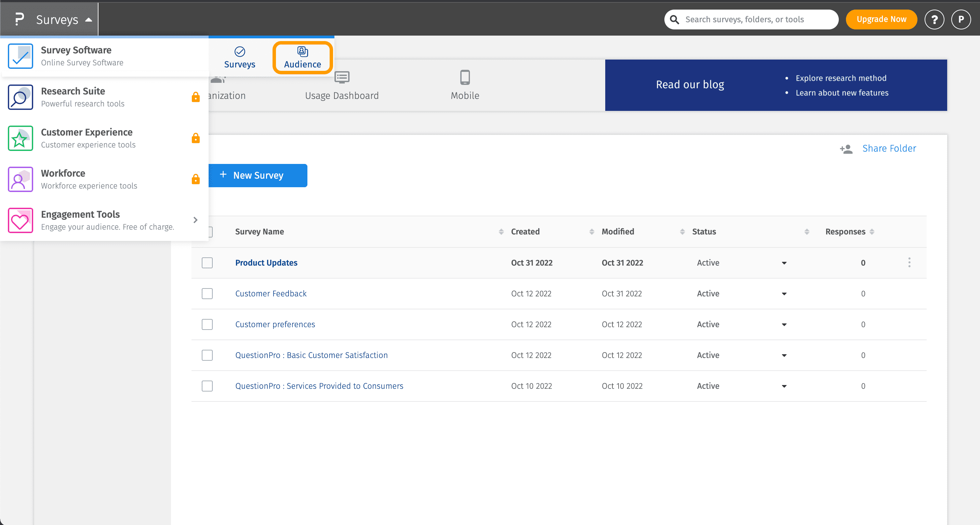Viewport: 980px width, 525px height.
Task: Select the Surveys tab
Action: click(x=239, y=57)
